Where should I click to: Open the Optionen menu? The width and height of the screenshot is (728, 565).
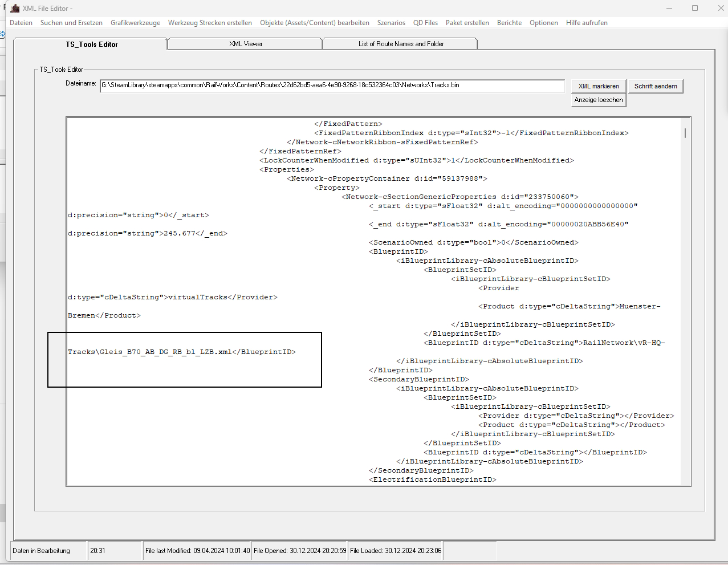click(543, 23)
